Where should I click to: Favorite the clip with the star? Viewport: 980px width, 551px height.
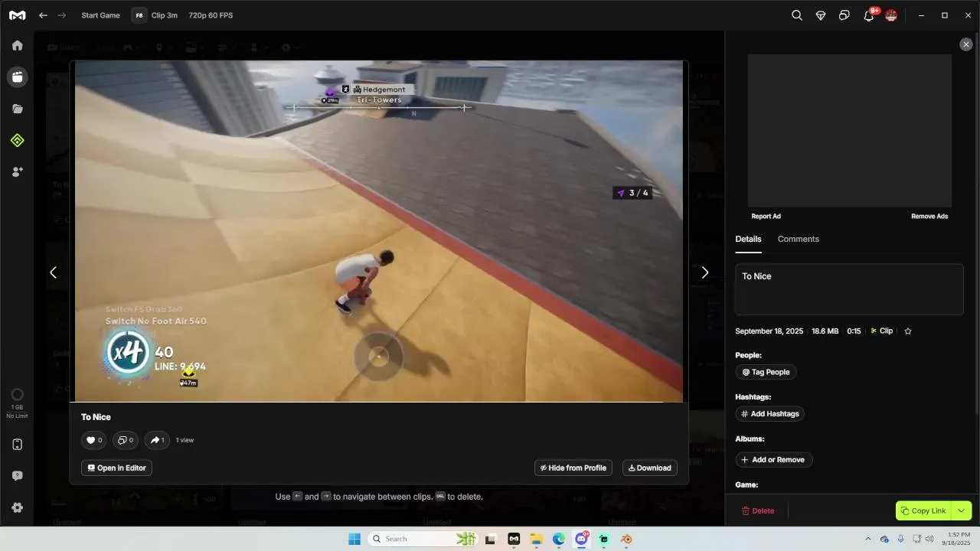tap(908, 331)
